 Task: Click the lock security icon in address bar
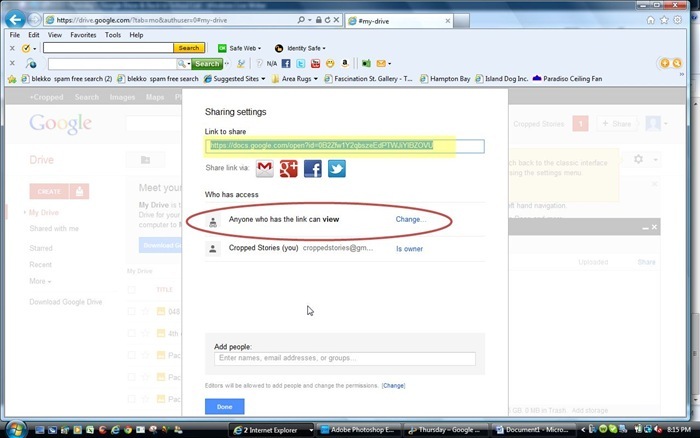[318, 20]
